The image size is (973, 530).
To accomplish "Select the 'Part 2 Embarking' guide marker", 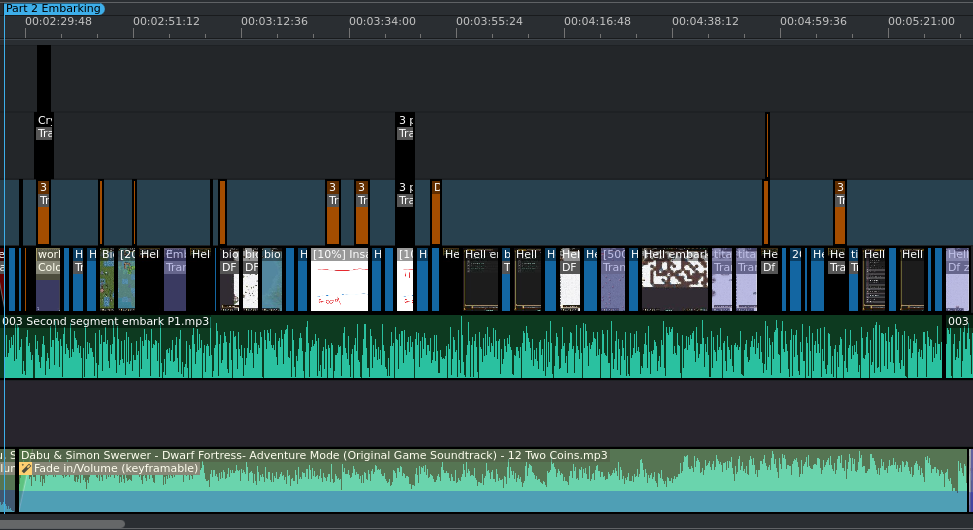I will click(x=53, y=9).
